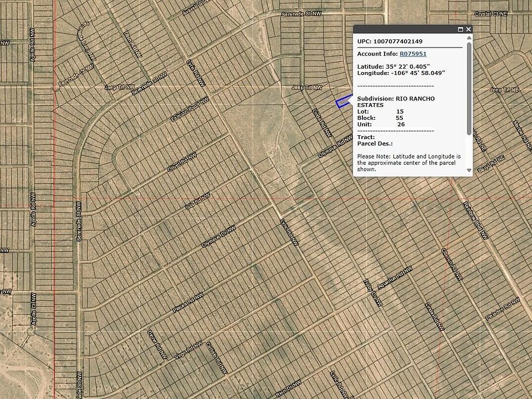Click the popup vertical scrollbar thumb
This screenshot has width=532, height=399.
click(x=469, y=88)
